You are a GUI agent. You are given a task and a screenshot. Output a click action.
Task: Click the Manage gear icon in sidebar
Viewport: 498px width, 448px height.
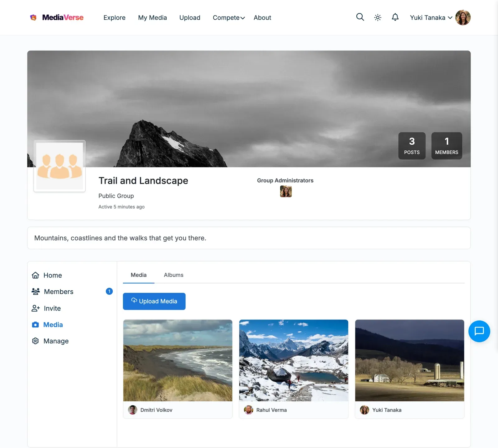click(x=35, y=341)
